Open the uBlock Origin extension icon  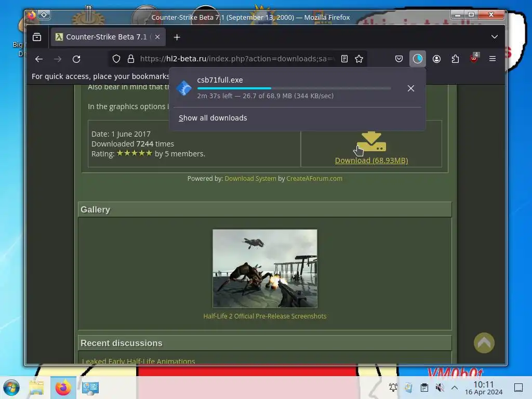474,58
